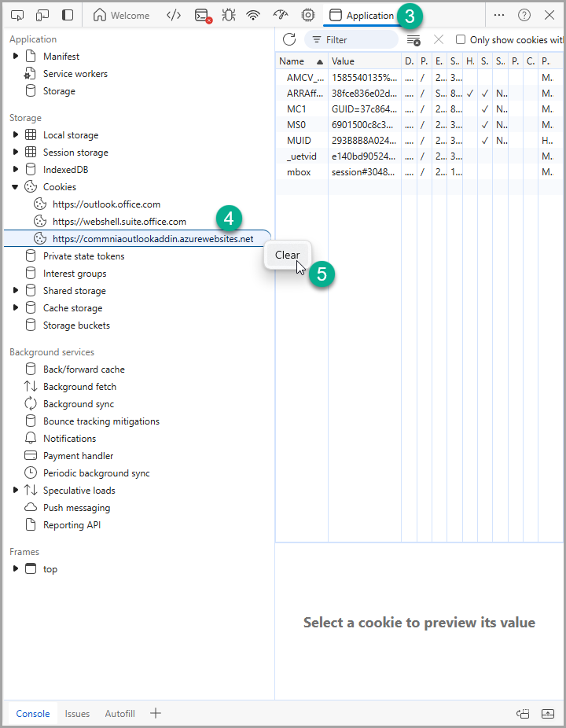The height and width of the screenshot is (728, 566).
Task: Open the DevTools help icon
Action: pyautogui.click(x=524, y=15)
